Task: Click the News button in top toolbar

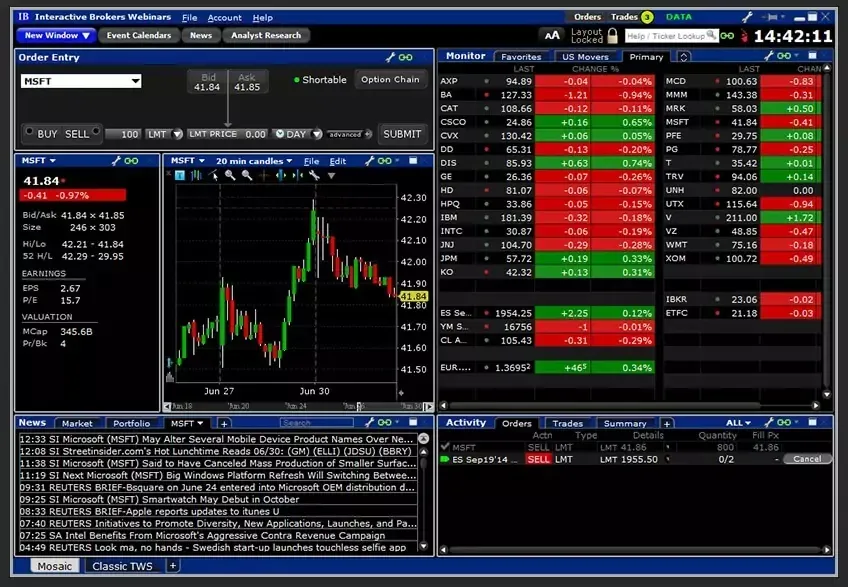Action: (x=201, y=36)
